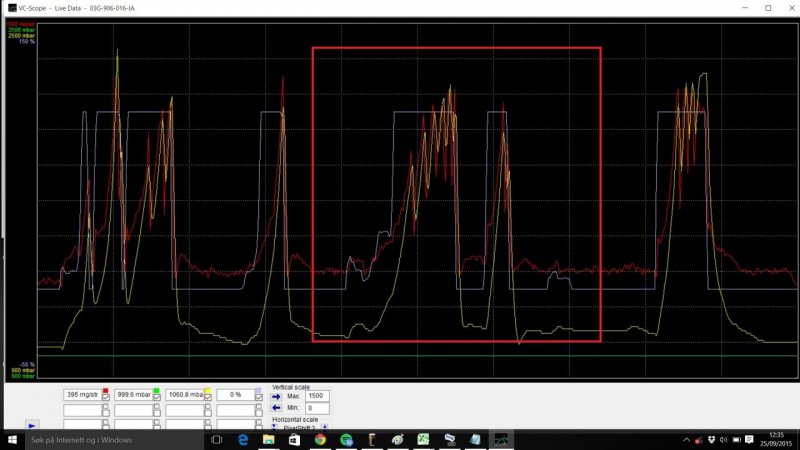Uncheck the 1060.8 mbar yellow channel checkbox
This screenshot has height=450, width=800.
208,397
